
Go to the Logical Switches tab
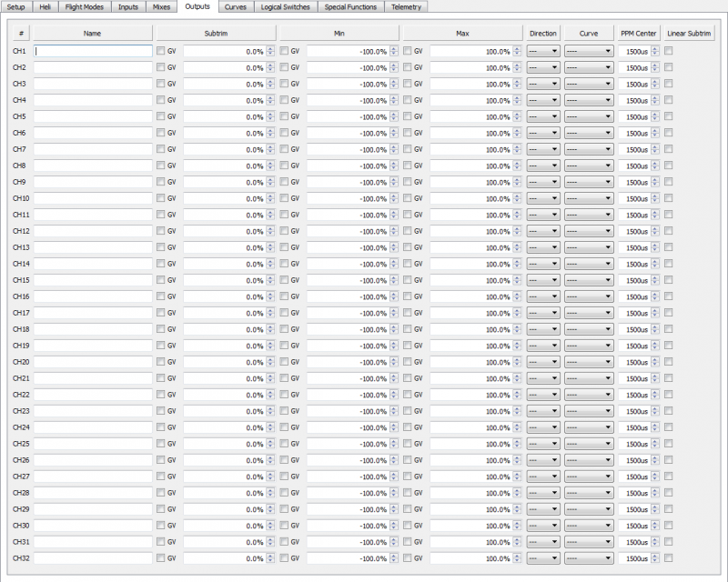pyautogui.click(x=286, y=5)
